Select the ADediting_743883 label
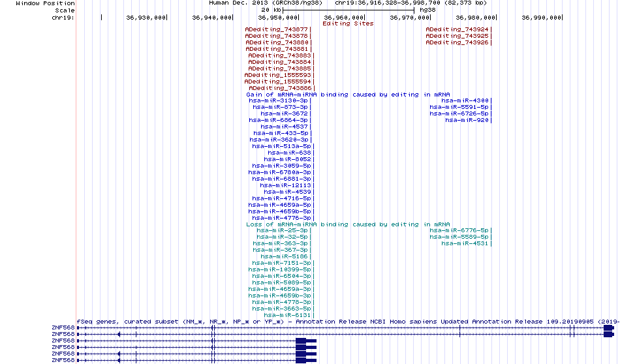 tap(279, 55)
